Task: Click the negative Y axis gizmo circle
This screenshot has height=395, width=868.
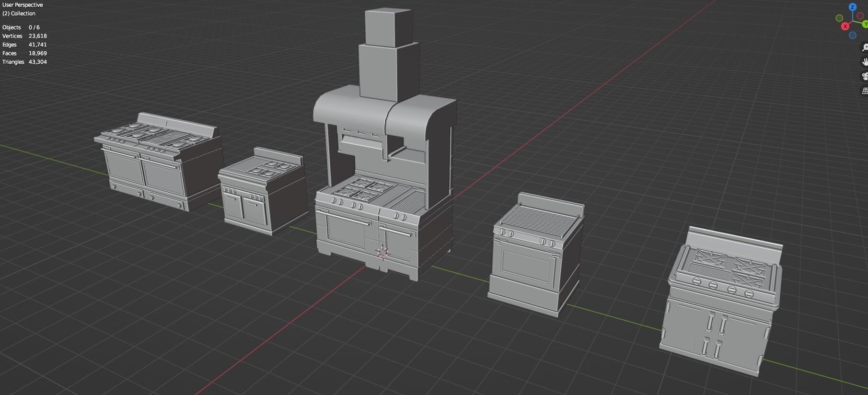Action: 839,18
